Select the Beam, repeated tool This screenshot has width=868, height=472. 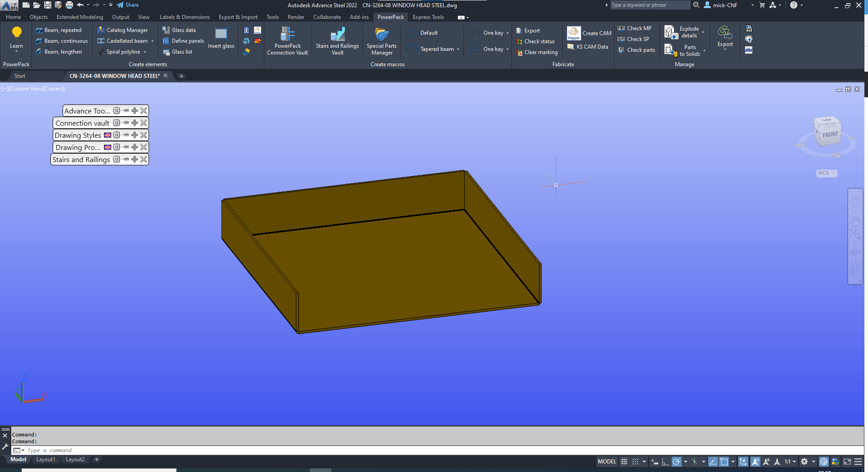[x=63, y=30]
